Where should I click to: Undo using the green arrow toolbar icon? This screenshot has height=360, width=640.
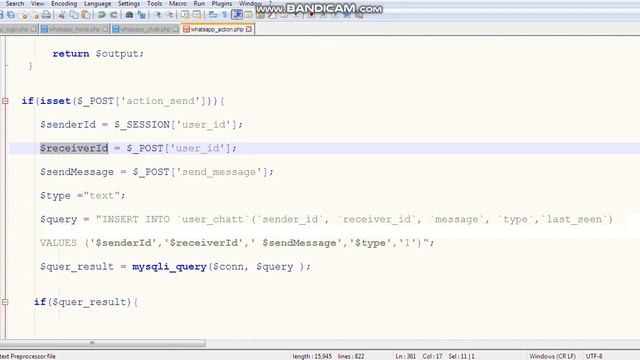click(x=101, y=15)
